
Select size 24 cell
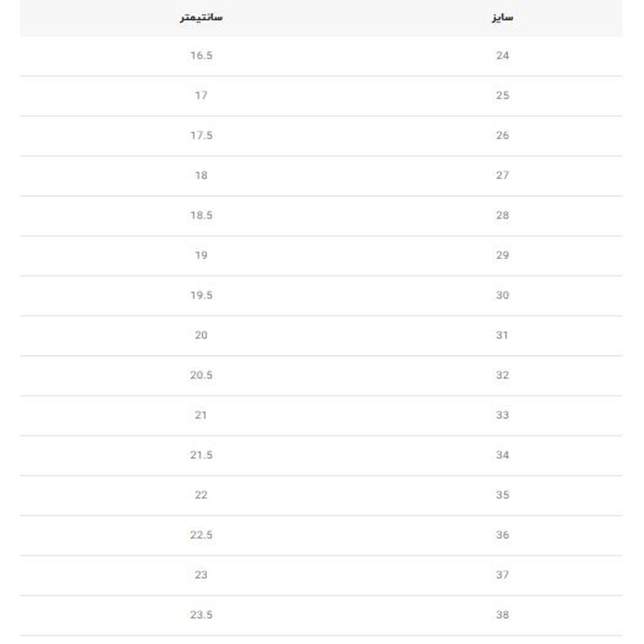click(502, 55)
